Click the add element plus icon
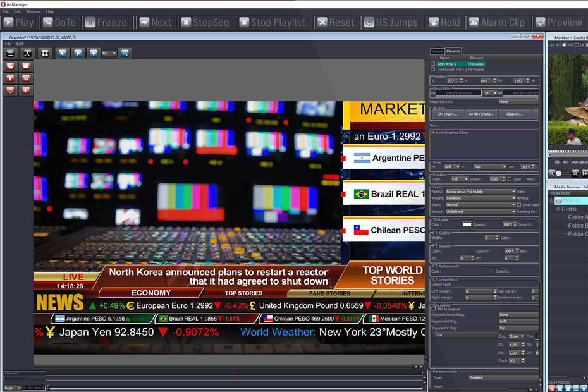This screenshot has height=392, width=588. 94,53
